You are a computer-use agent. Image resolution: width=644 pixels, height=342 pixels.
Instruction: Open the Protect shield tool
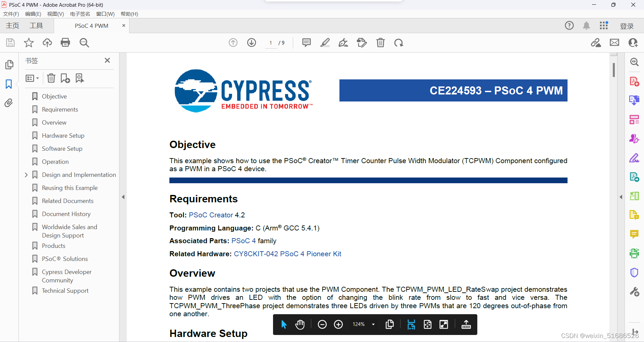[x=634, y=273]
